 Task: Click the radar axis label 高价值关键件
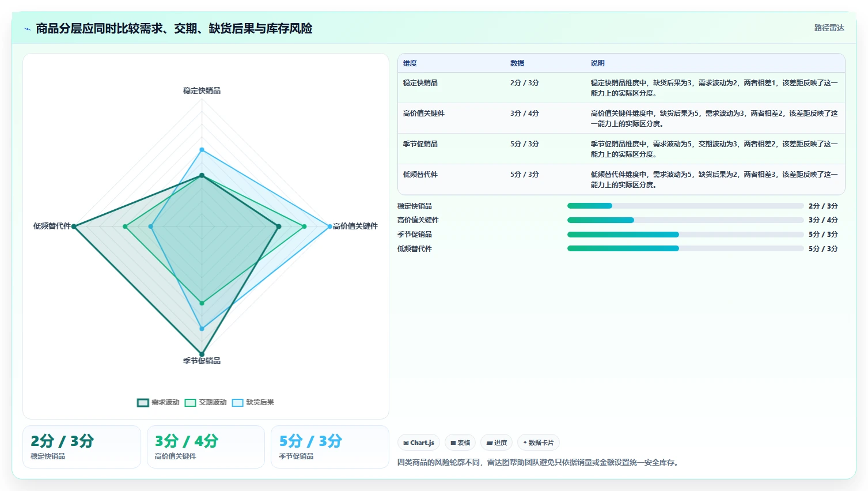pos(355,226)
